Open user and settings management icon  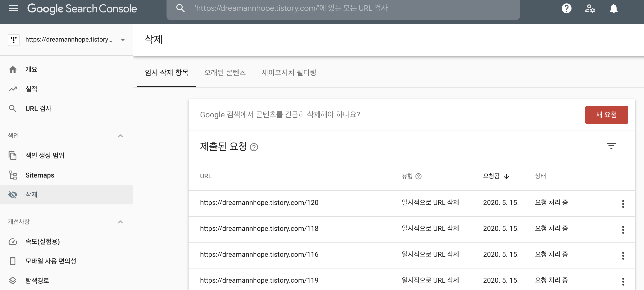pos(590,8)
